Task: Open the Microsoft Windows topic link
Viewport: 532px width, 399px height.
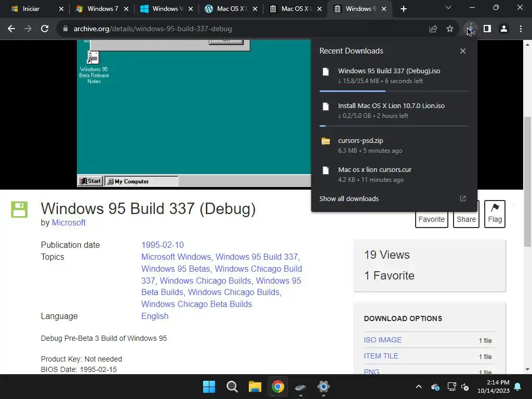Action: pyautogui.click(x=176, y=257)
